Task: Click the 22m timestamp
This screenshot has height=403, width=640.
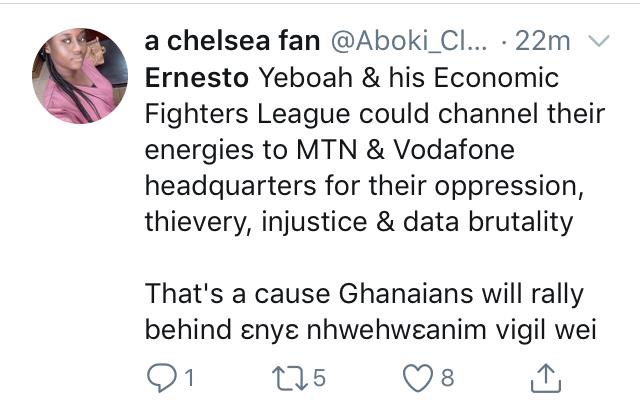Action: pyautogui.click(x=548, y=42)
